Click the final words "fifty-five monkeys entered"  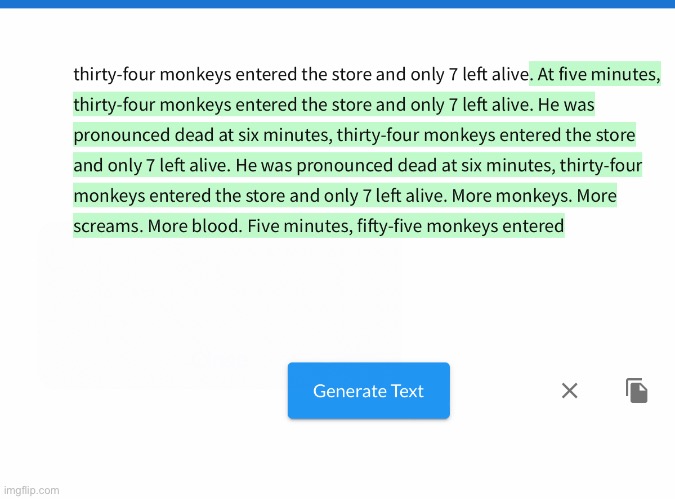pyautogui.click(x=460, y=226)
